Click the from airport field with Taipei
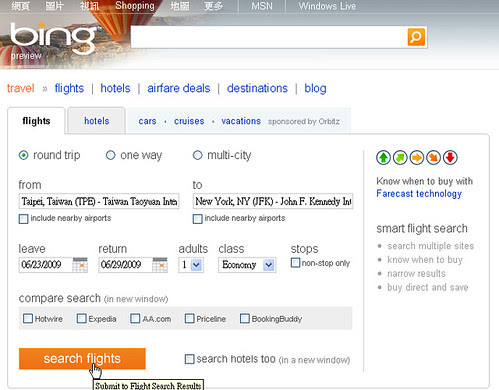Screen dimensions: 499x390 click(x=99, y=201)
